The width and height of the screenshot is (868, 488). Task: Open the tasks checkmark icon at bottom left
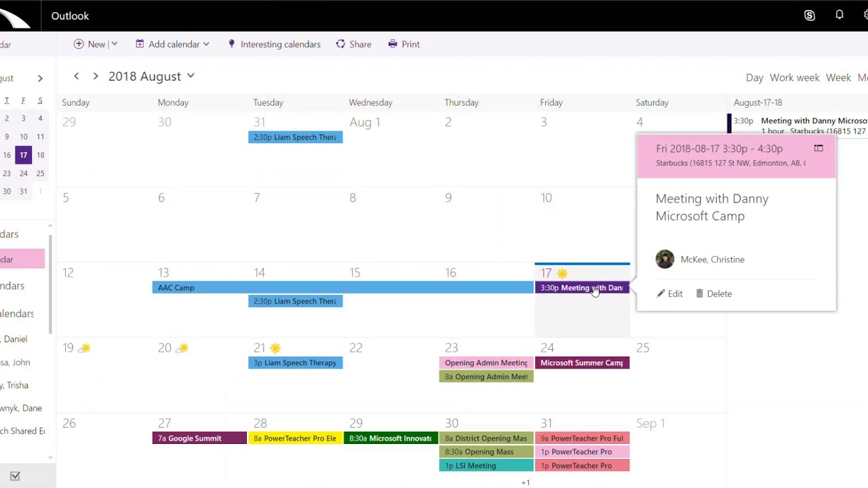[x=15, y=476]
